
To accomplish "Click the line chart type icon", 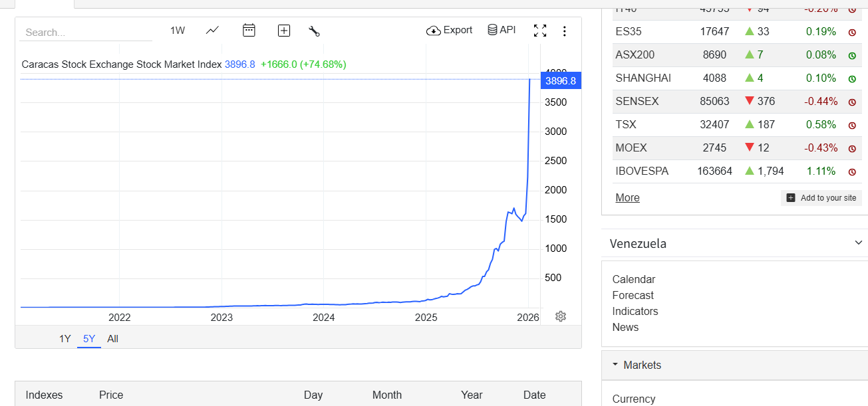I will click(x=212, y=31).
